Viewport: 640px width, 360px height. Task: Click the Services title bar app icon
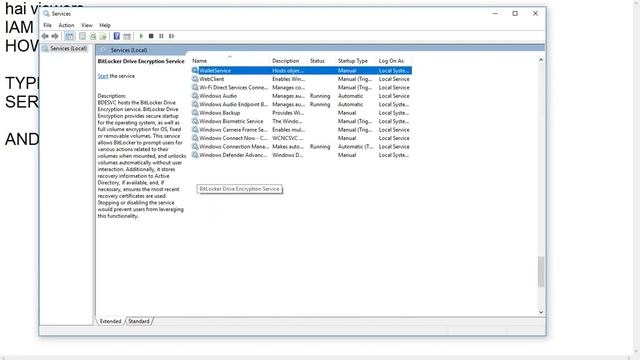tap(46, 13)
